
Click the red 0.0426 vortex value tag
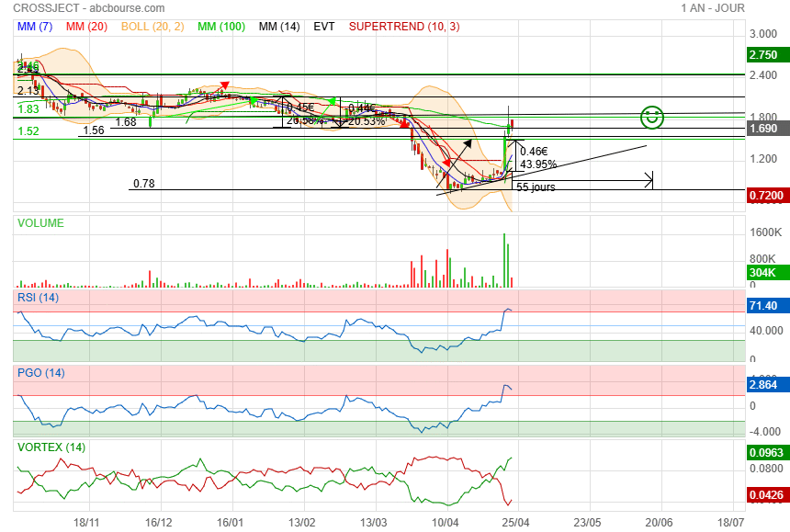[x=768, y=494]
